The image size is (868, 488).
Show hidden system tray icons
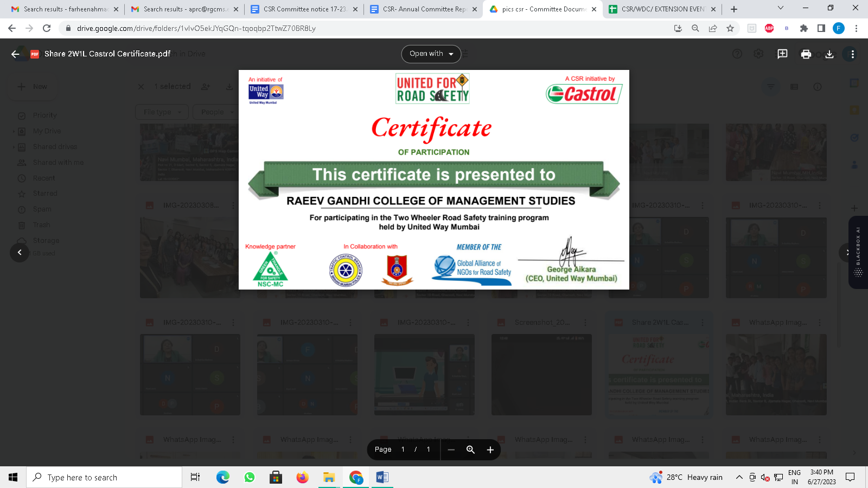point(739,477)
